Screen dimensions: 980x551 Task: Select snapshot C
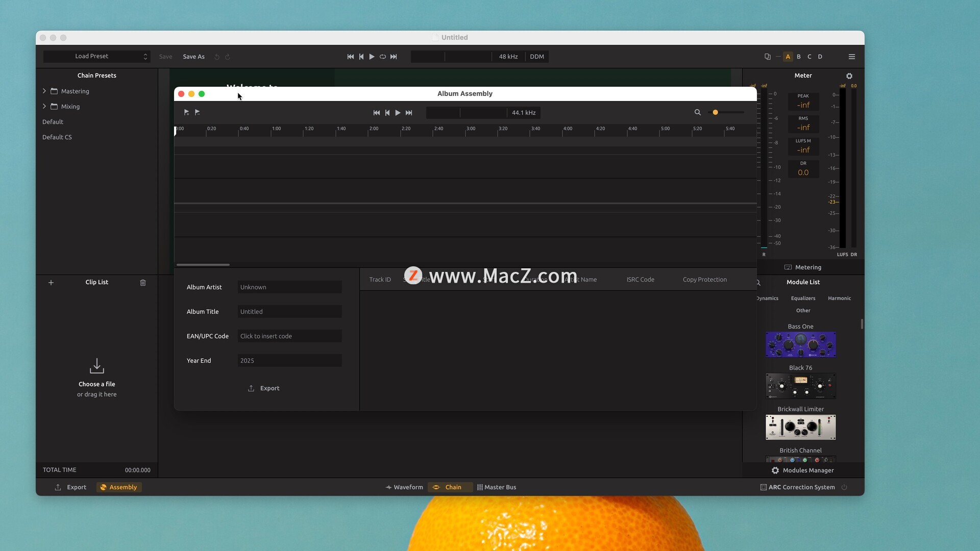pyautogui.click(x=810, y=57)
